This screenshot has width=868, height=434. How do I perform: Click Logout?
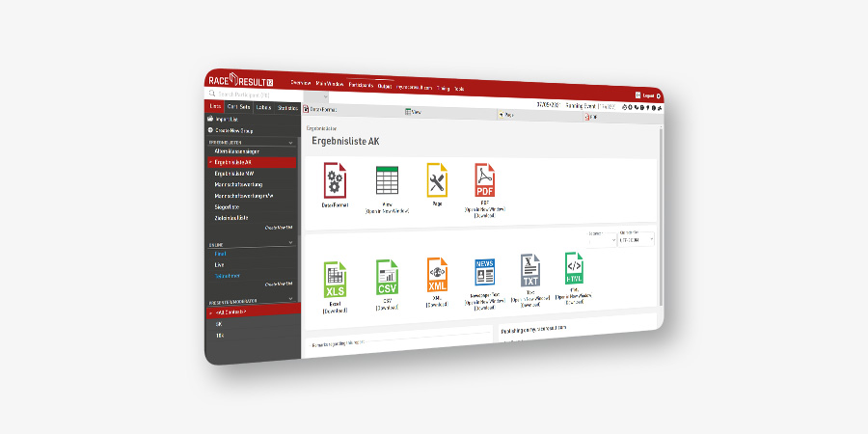coord(648,95)
